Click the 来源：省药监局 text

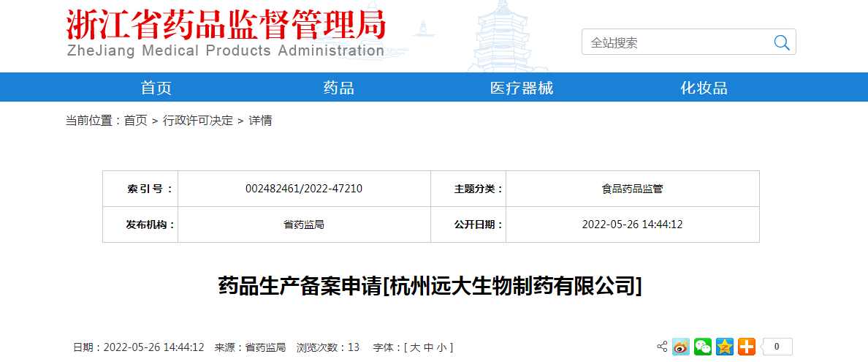[250, 347]
